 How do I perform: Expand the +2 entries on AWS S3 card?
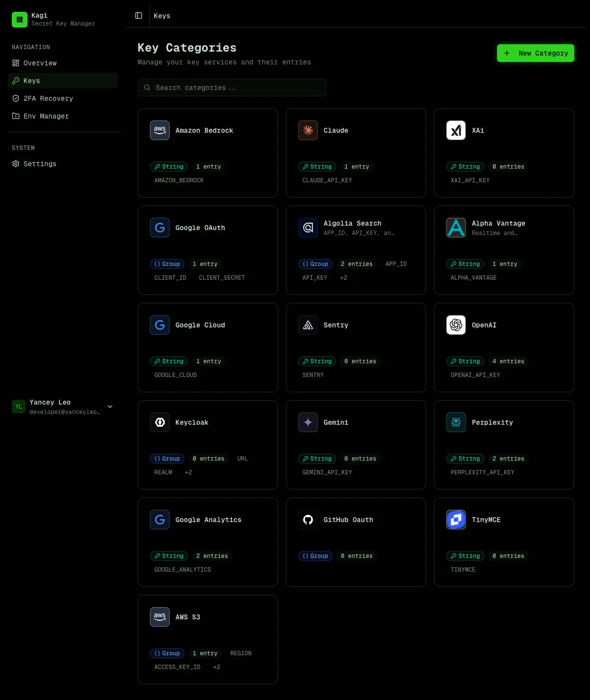click(216, 667)
